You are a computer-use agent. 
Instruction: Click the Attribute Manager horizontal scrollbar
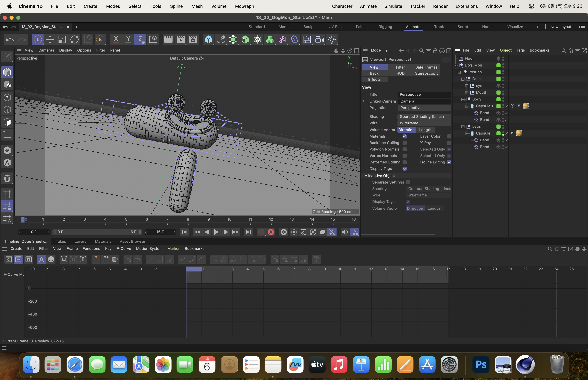[398, 234]
